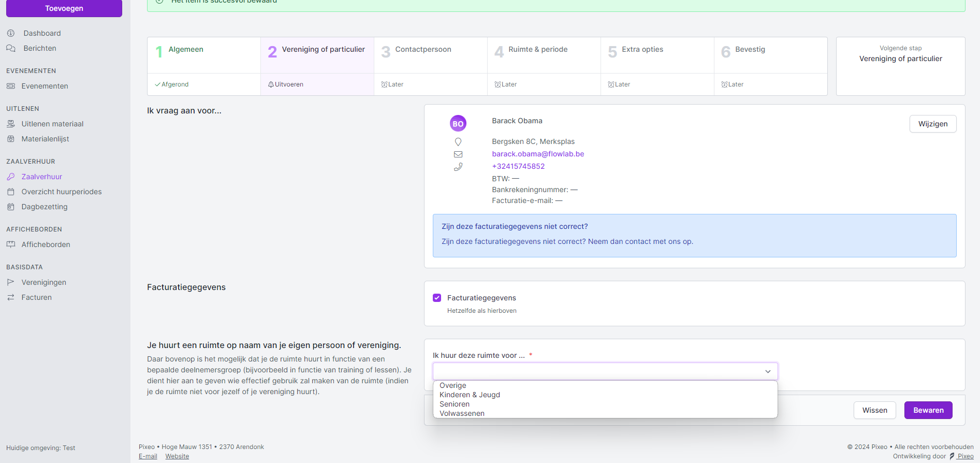Open the barack.obama@flowlab.be email link
The width and height of the screenshot is (980, 463).
click(x=538, y=154)
